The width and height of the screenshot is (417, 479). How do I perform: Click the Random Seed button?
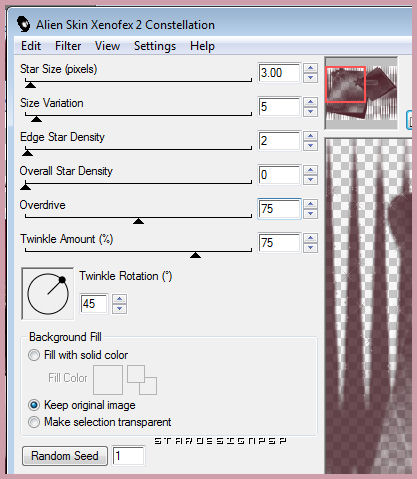point(65,456)
